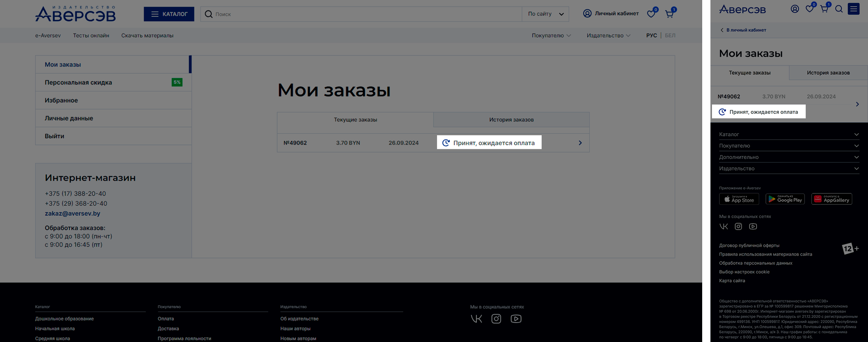This screenshot has width=868, height=342.
Task: Click the Google Play download badge
Action: pyautogui.click(x=785, y=199)
